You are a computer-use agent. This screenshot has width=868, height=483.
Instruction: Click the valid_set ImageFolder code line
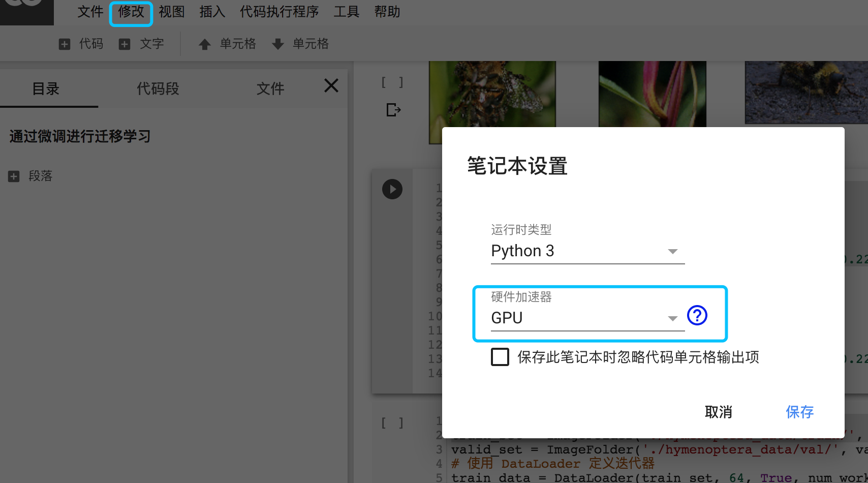pyautogui.click(x=660, y=449)
